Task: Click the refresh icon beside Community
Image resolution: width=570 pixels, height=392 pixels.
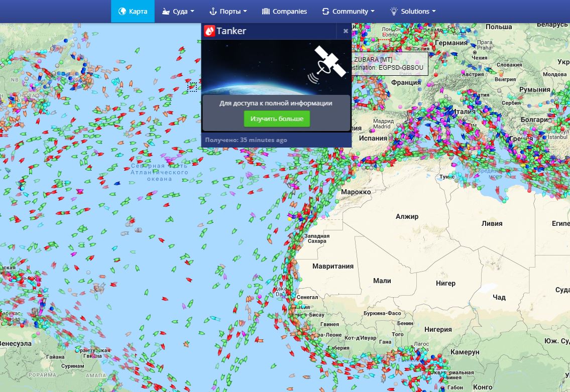Action: click(x=325, y=11)
